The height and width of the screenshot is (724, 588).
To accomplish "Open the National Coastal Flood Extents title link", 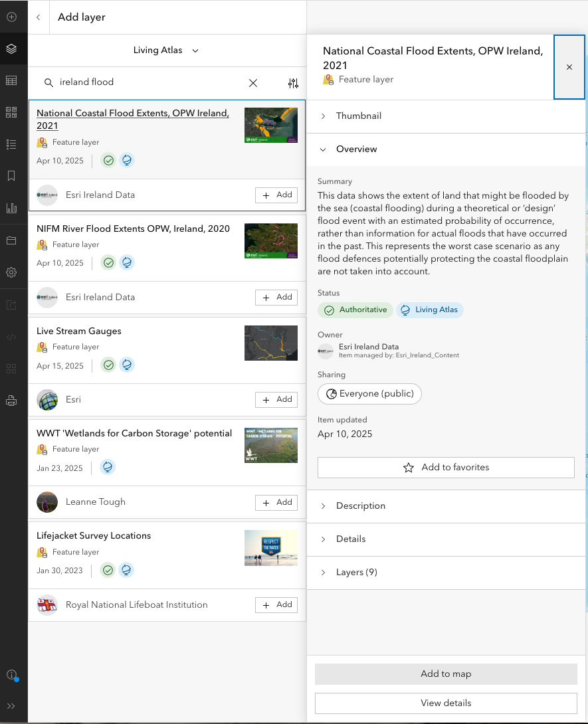I will 132,119.
